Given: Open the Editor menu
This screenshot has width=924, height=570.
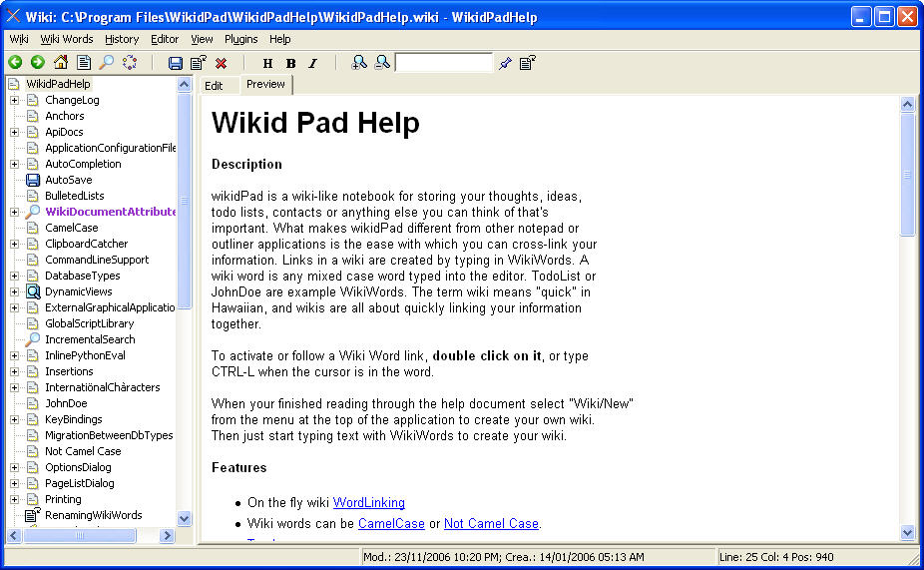Looking at the screenshot, I should pos(165,39).
